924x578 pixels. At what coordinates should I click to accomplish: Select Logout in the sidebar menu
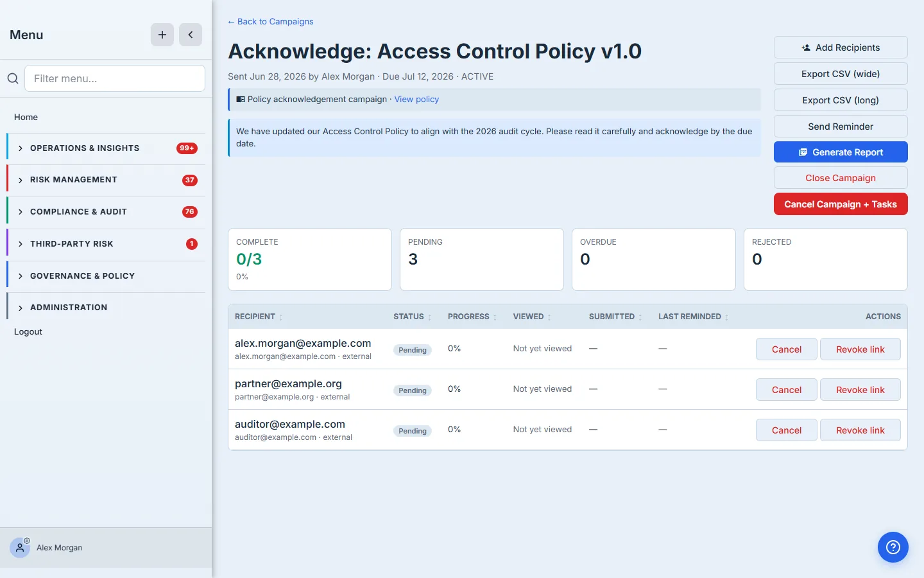coord(28,332)
